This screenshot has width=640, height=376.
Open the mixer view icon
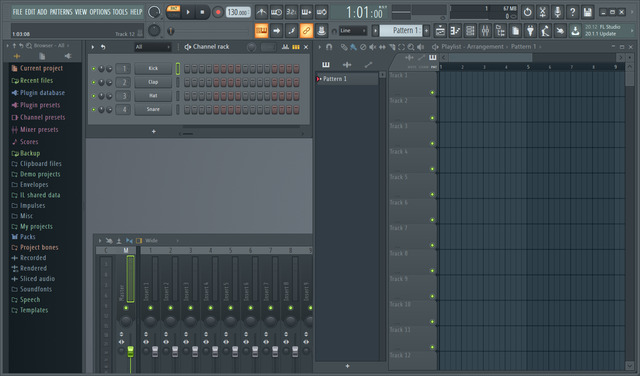coord(485,31)
